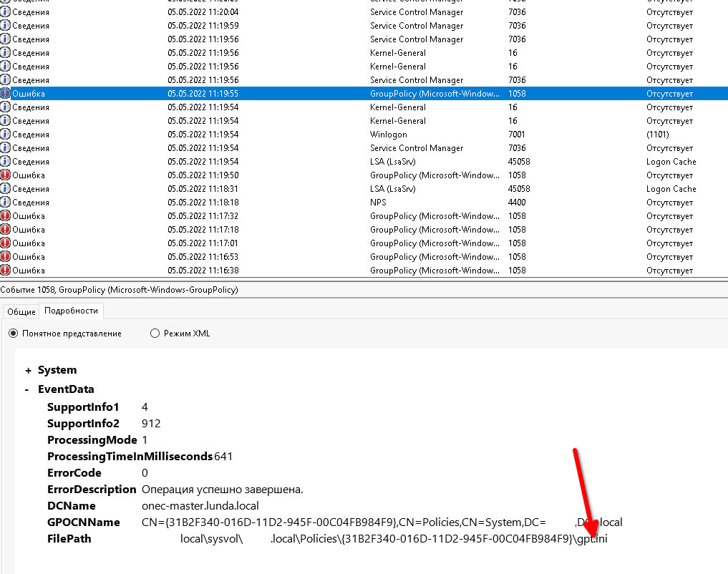The height and width of the screenshot is (574, 728).
Task: Click the 'ProcessingMode' field label
Action: click(92, 440)
